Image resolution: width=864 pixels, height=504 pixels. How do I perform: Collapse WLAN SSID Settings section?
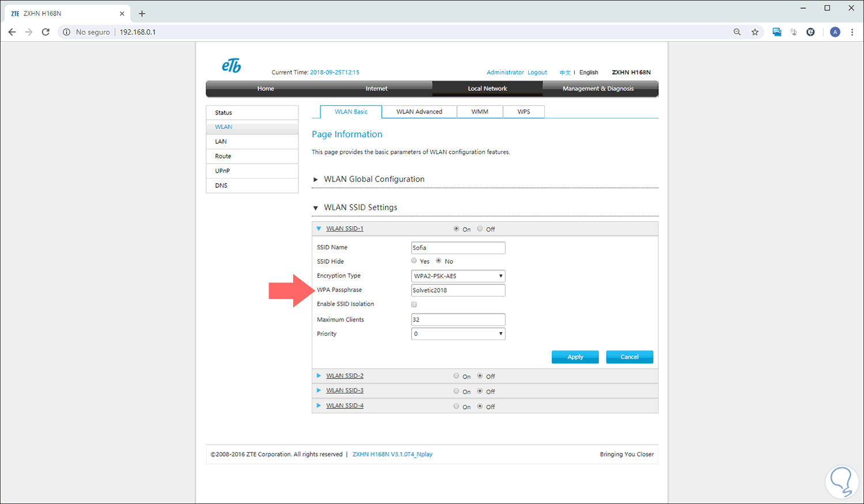pyautogui.click(x=316, y=208)
